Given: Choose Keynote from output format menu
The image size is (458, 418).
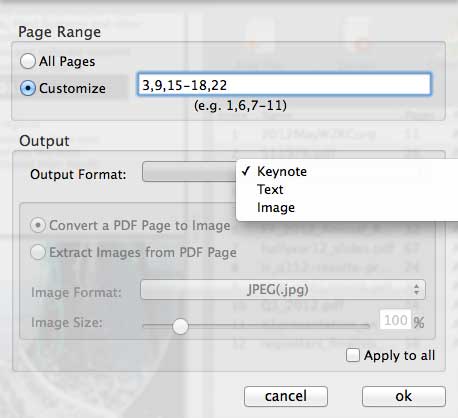Looking at the screenshot, I should (x=282, y=171).
